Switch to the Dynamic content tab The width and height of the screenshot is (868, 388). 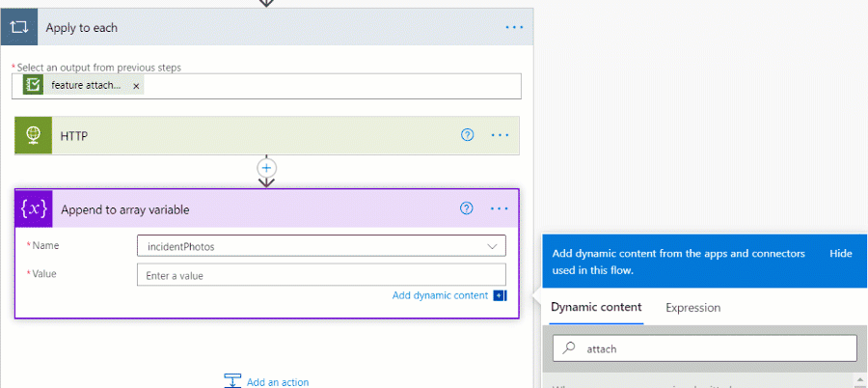click(x=596, y=308)
